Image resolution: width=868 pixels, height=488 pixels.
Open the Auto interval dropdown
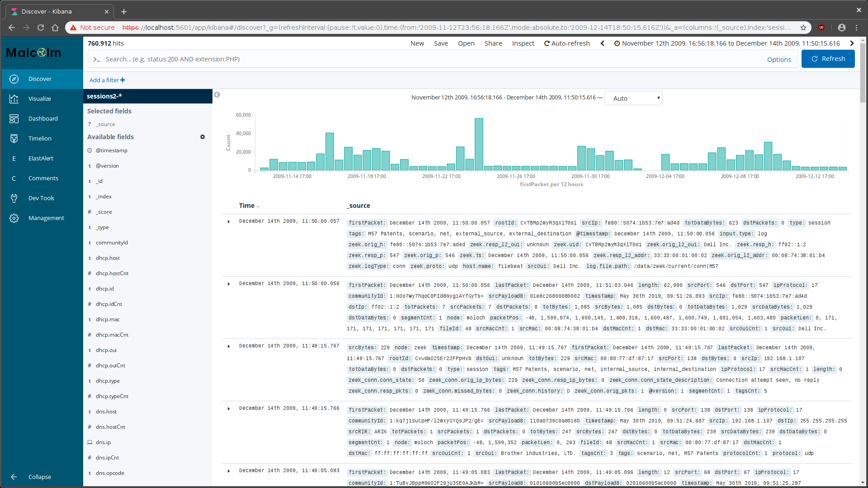[634, 99]
